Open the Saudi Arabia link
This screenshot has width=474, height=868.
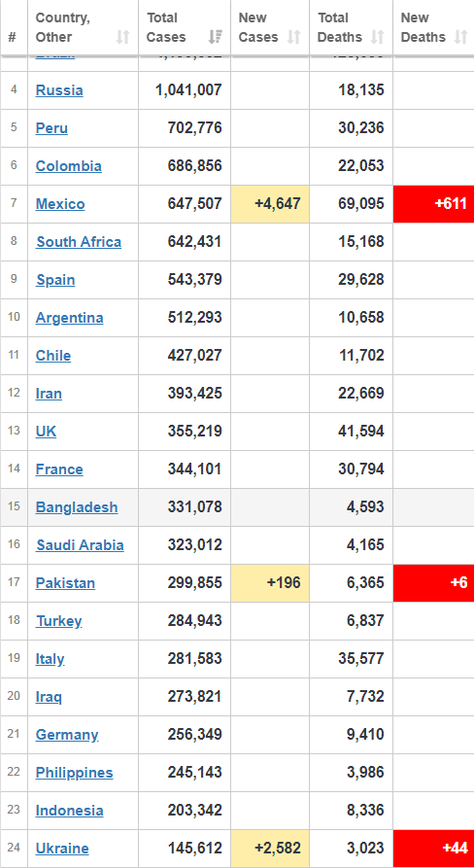[81, 545]
